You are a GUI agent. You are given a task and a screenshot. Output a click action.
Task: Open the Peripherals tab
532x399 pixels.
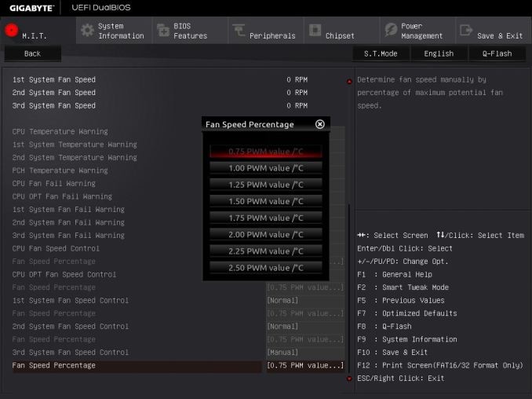[x=266, y=31]
